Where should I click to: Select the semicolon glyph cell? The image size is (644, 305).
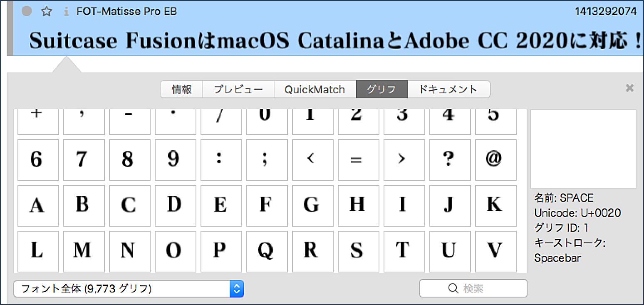(x=267, y=160)
